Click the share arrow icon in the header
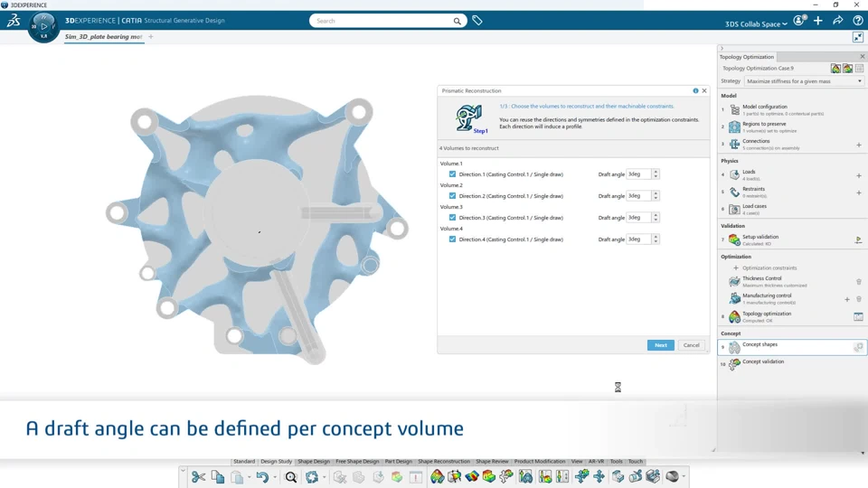The width and height of the screenshot is (868, 488). (x=838, y=21)
